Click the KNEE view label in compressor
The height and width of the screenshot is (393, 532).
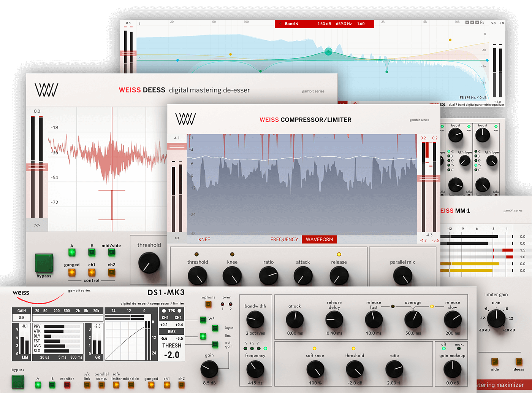click(204, 239)
